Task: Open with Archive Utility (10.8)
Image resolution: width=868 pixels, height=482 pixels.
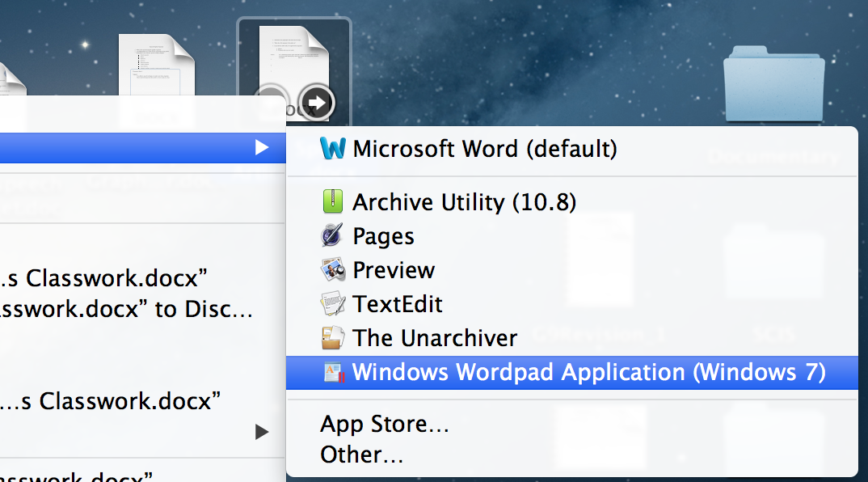Action: coord(572,202)
